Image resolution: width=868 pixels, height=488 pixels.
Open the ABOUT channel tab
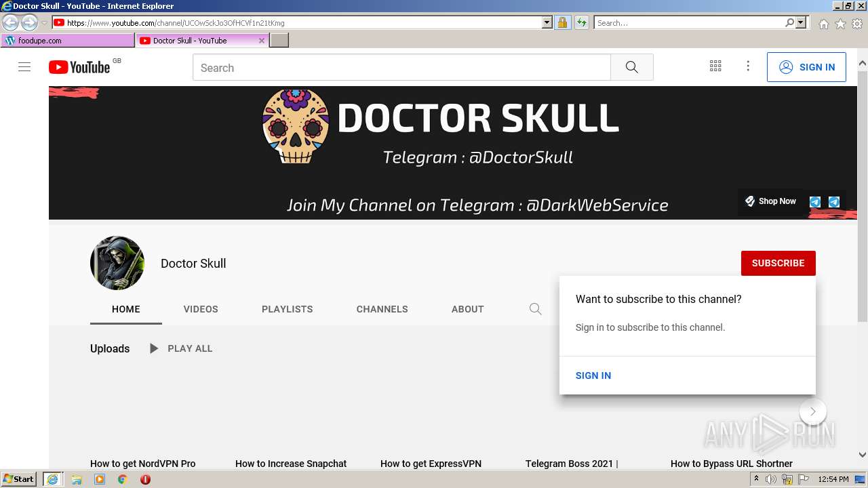point(468,309)
